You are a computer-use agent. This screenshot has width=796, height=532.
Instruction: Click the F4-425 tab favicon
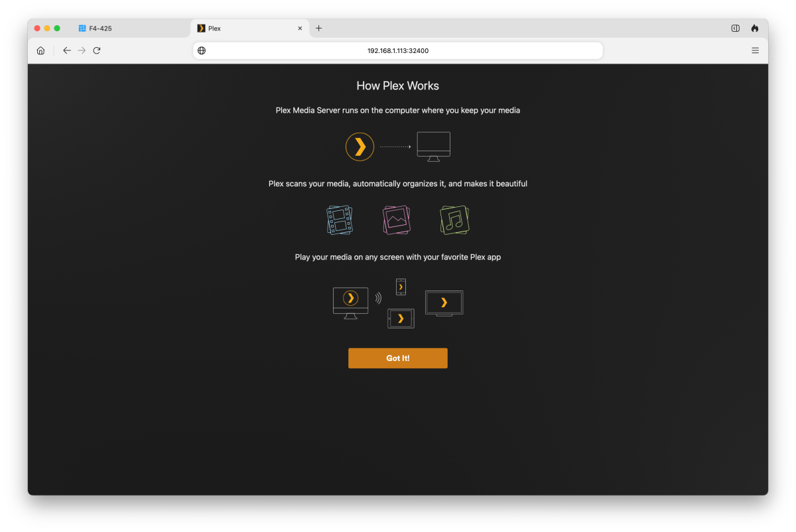coord(82,29)
